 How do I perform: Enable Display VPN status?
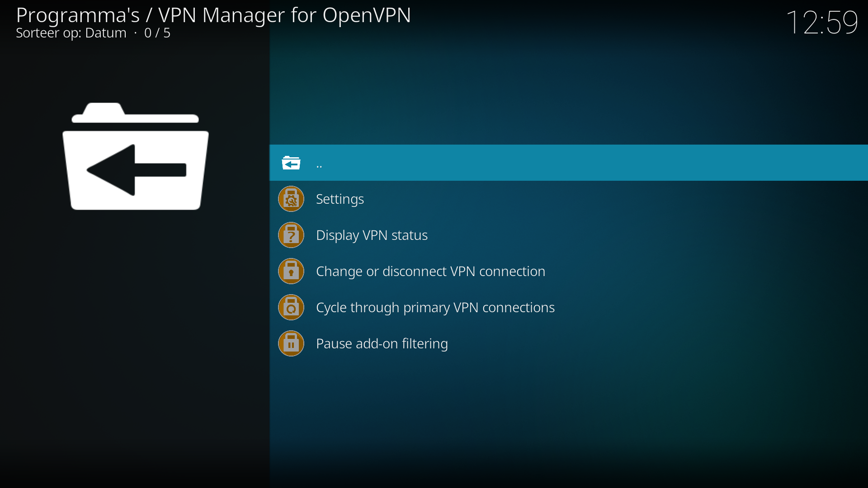372,235
